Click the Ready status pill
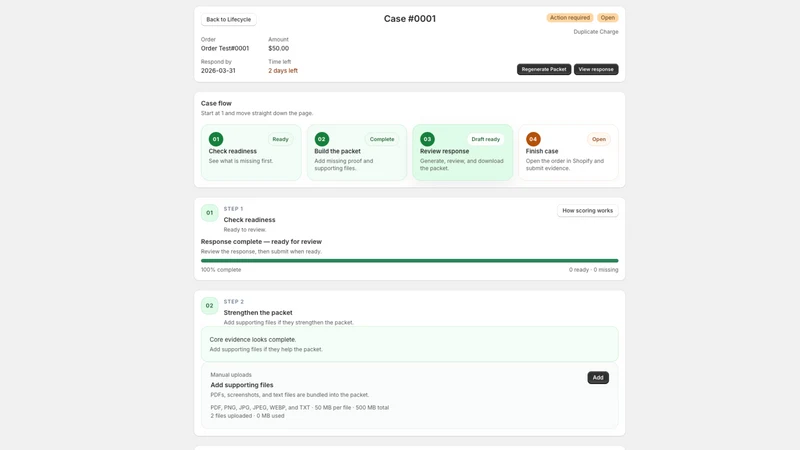Image resolution: width=800 pixels, height=450 pixels. coord(280,139)
